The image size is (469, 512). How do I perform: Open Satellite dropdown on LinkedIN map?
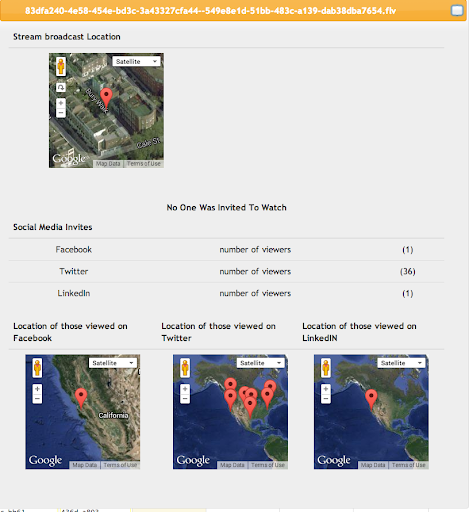click(401, 363)
